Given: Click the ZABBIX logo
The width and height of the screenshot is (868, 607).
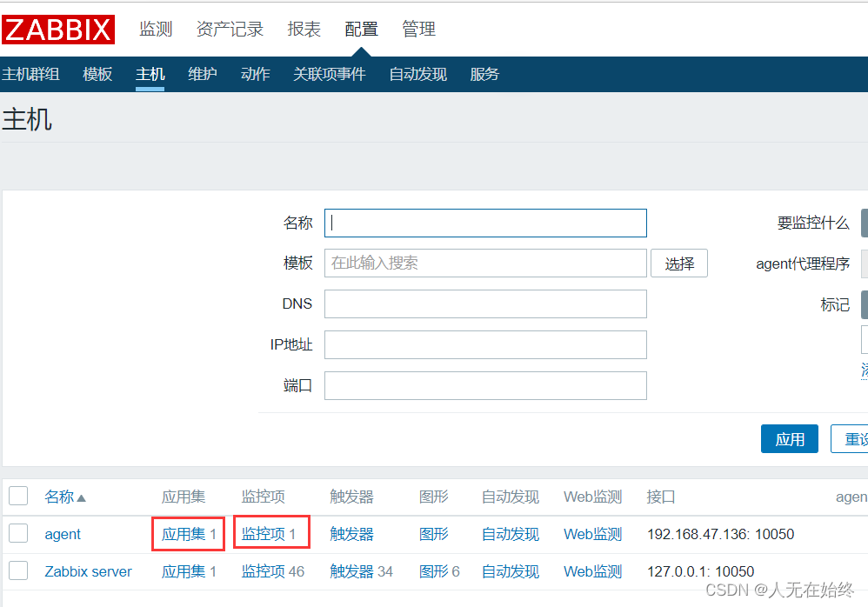Looking at the screenshot, I should [x=58, y=30].
